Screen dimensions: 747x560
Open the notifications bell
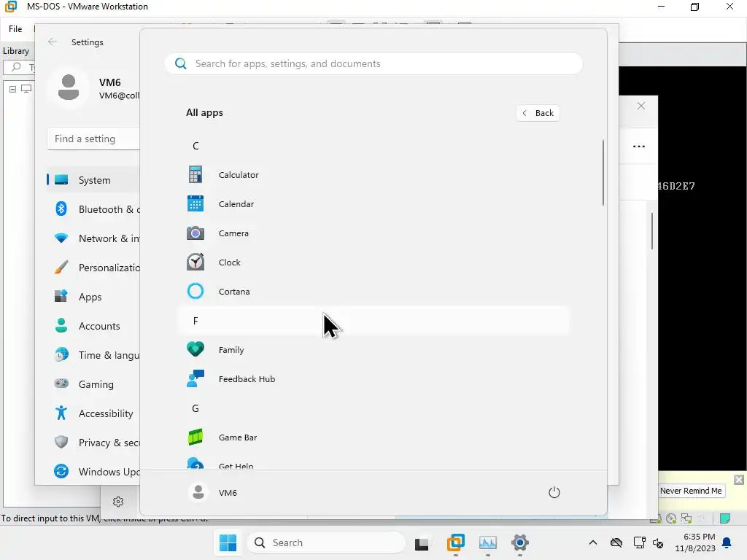pyautogui.click(x=727, y=542)
